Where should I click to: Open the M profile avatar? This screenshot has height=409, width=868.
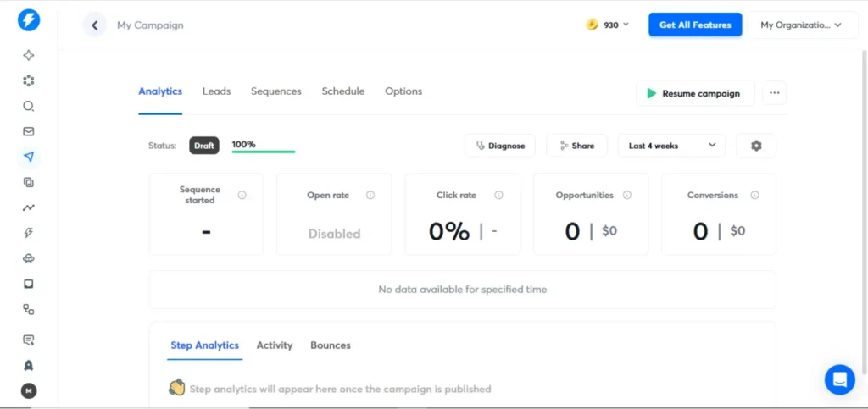pyautogui.click(x=29, y=390)
